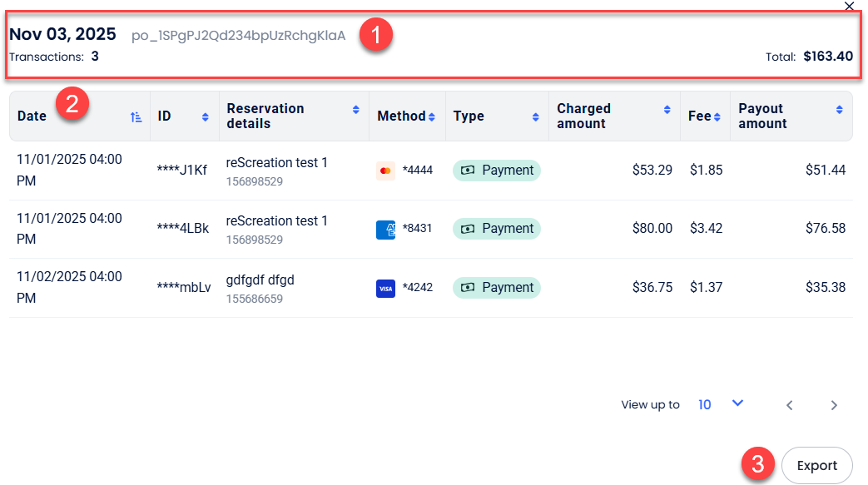Viewport: 868px width, 485px height.
Task: Open reservation number 155686659
Action: coord(255,299)
